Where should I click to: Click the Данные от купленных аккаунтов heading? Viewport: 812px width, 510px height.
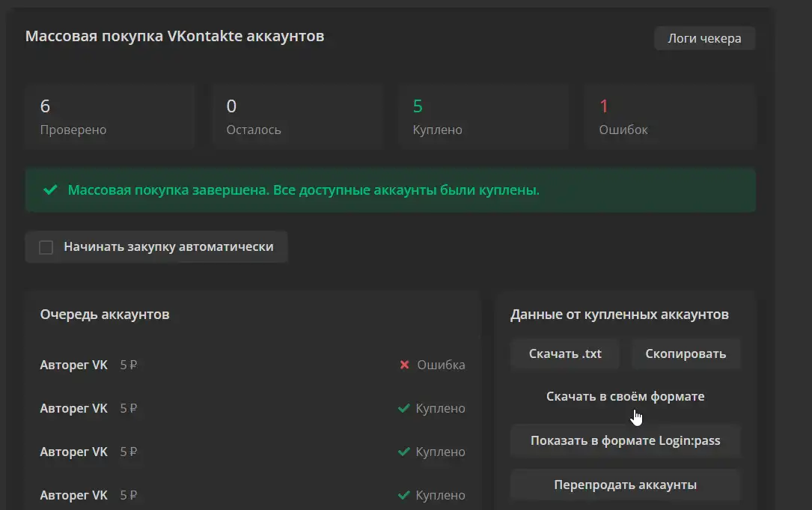coord(619,315)
